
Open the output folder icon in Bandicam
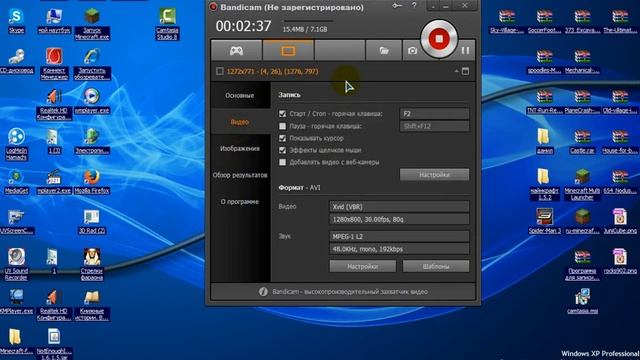(x=384, y=51)
